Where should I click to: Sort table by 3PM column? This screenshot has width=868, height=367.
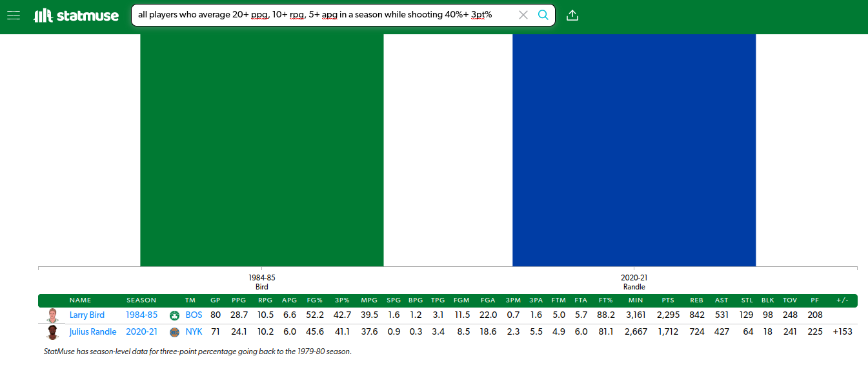(513, 300)
